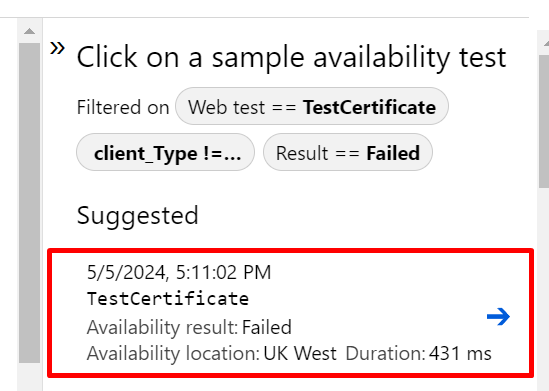The height and width of the screenshot is (391, 549).
Task: Click Availability result: Failed text
Action: (x=189, y=327)
